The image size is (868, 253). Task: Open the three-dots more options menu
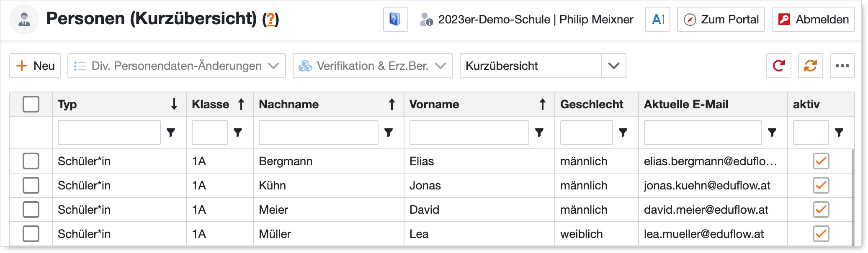coord(842,66)
